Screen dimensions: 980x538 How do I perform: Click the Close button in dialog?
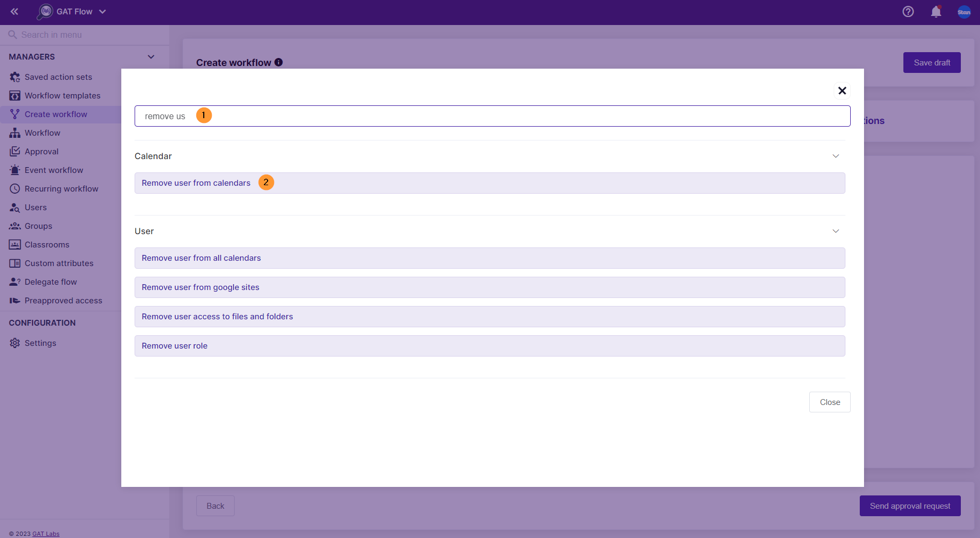pos(829,402)
